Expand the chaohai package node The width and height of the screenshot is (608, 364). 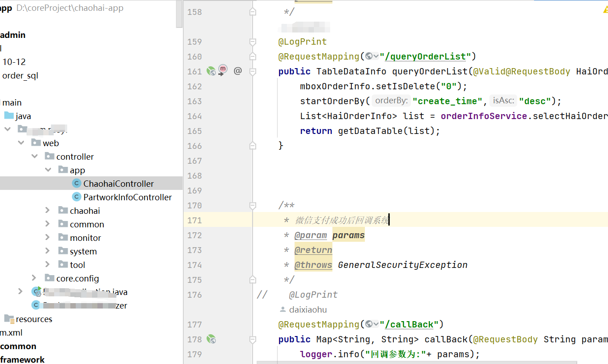pos(48,211)
